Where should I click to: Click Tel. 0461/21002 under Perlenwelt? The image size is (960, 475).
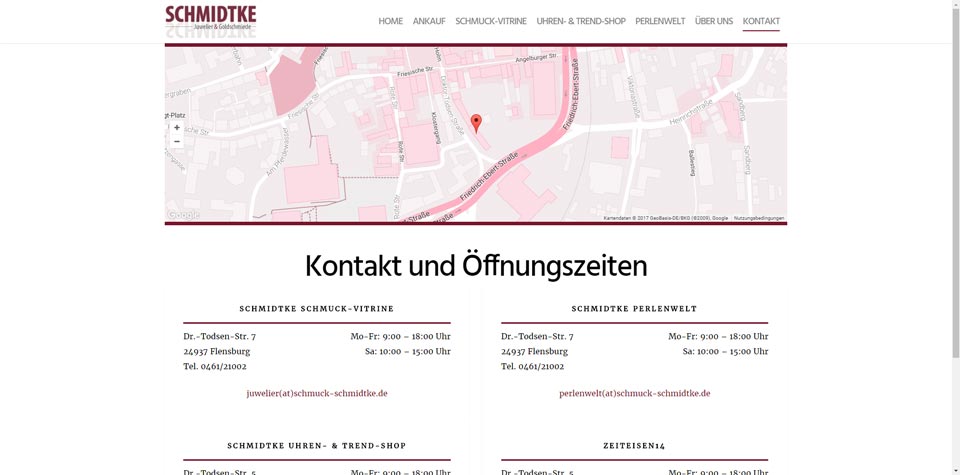[x=533, y=367]
